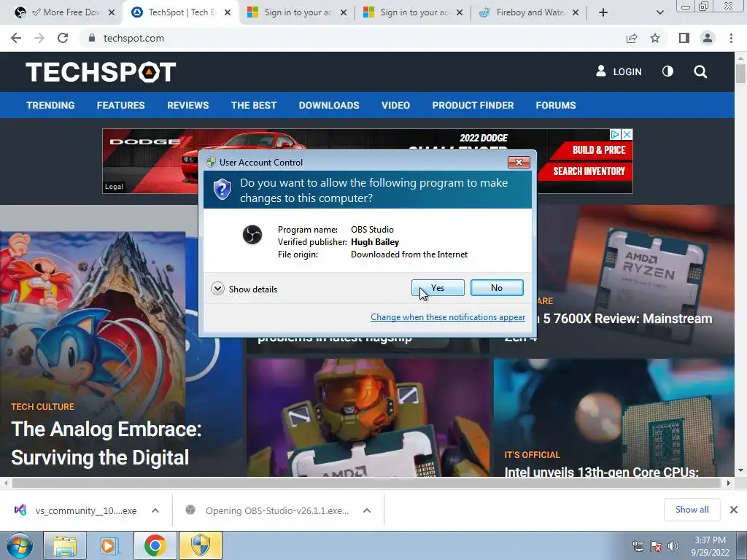
Task: Open Windows Explorer from taskbar
Action: [x=65, y=545]
